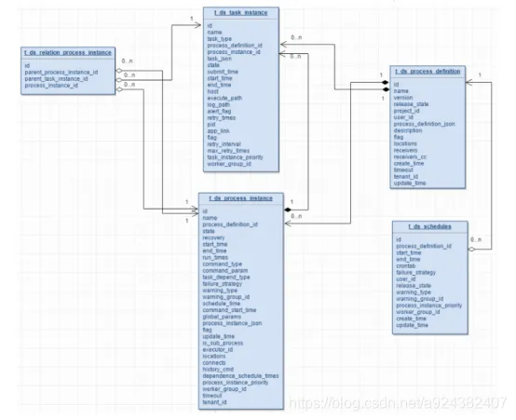Select the t_ds_task_instance table header
Viewport: 516px width, 420px height.
point(241,13)
